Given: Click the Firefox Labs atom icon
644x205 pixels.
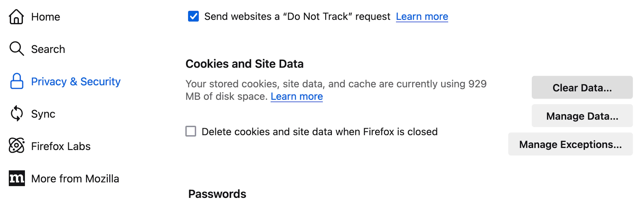Looking at the screenshot, I should (x=17, y=145).
